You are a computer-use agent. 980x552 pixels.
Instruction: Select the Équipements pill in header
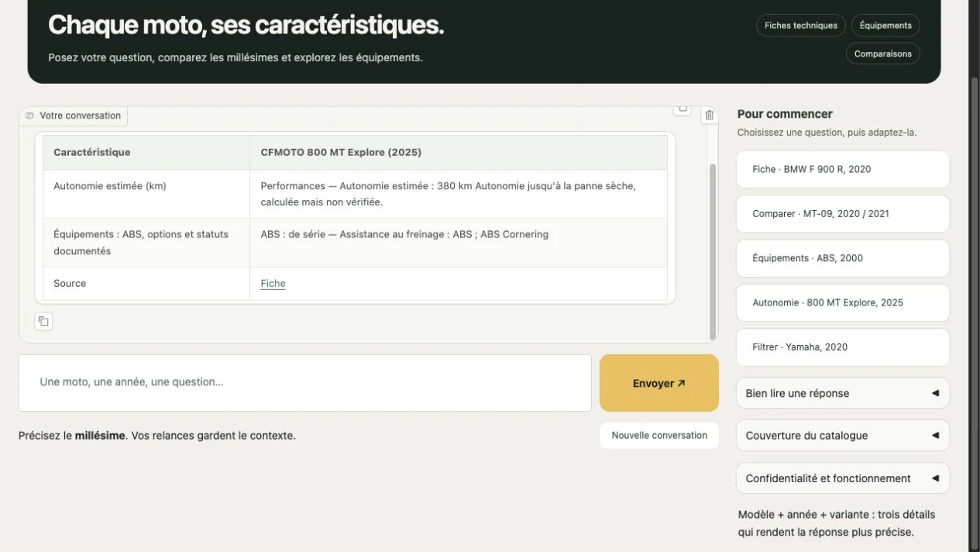coord(885,26)
